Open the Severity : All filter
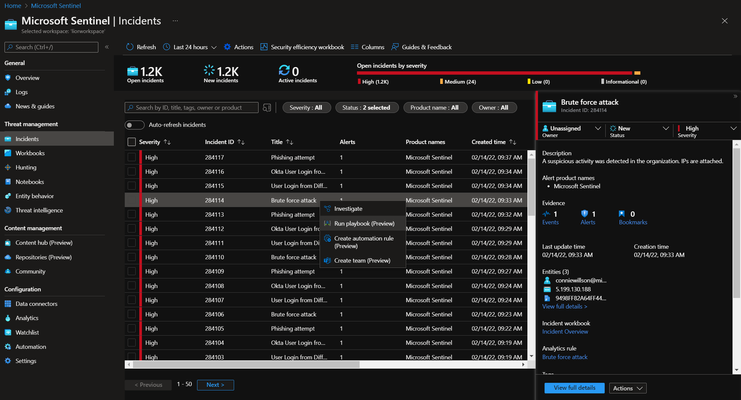Screen dimensions: 741x400 (306, 108)
